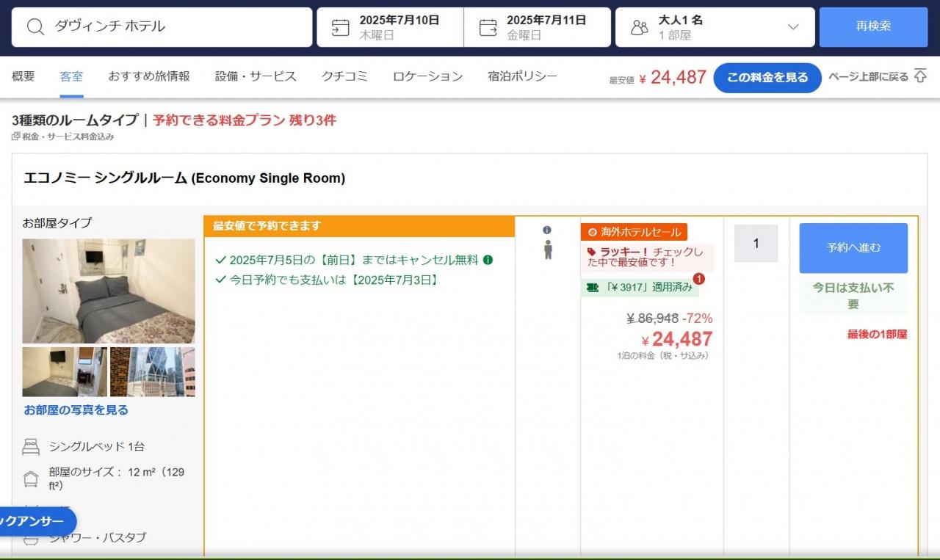Click the main bedroom photo thumbnail
The image size is (940, 560).
tap(109, 291)
